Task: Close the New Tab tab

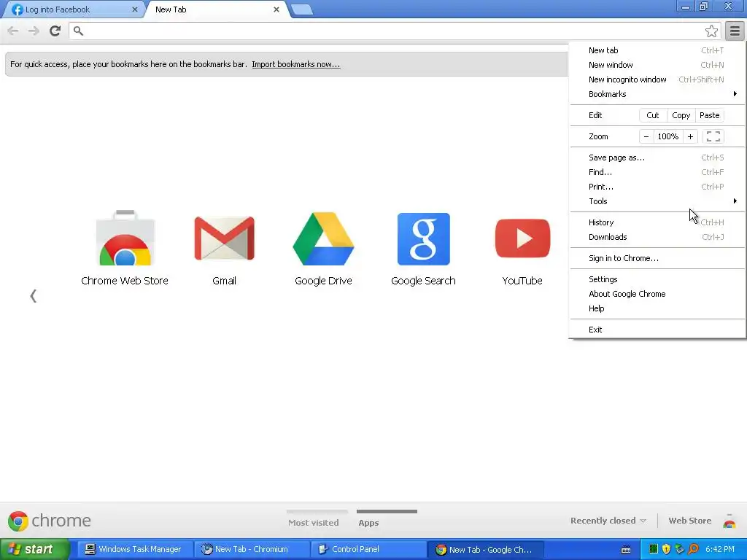Action: (276, 9)
